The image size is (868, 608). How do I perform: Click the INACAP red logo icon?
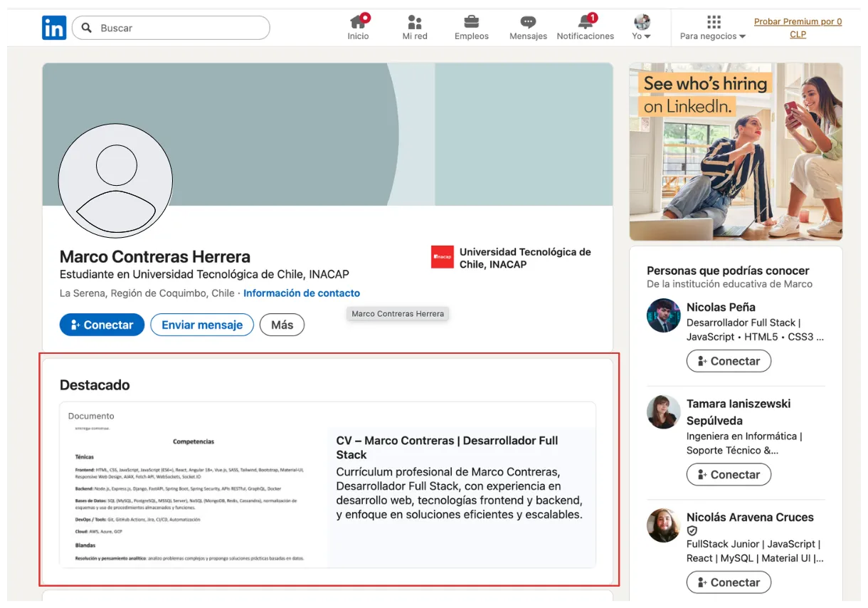tap(442, 257)
